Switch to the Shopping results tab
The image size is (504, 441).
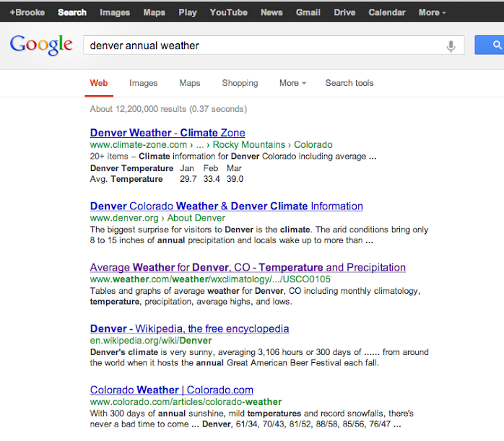[240, 83]
